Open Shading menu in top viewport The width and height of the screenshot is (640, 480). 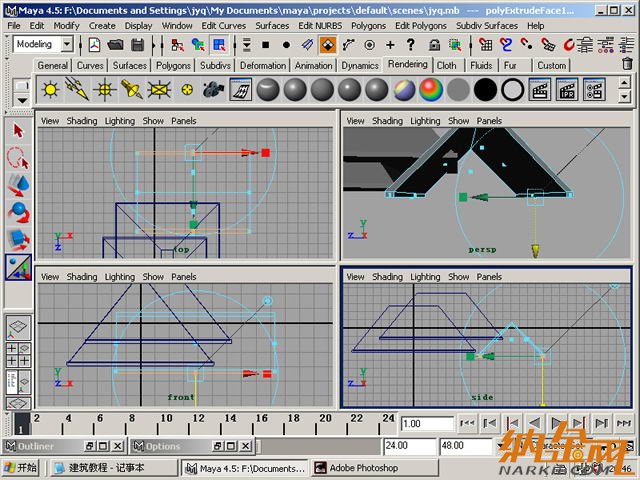point(82,121)
